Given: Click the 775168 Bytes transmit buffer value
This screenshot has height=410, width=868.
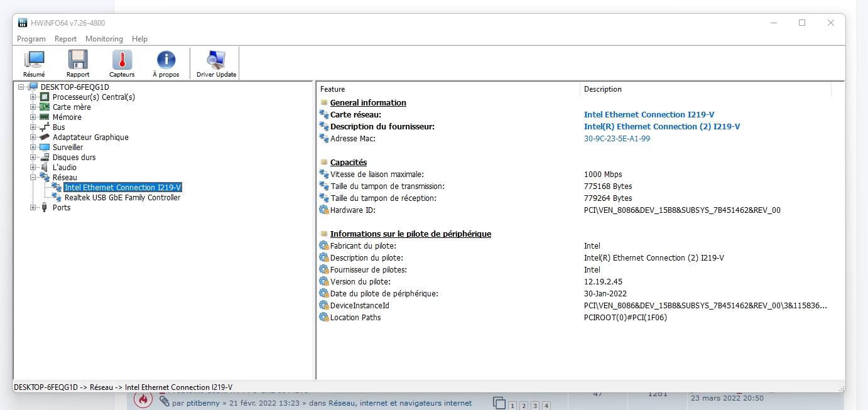Looking at the screenshot, I should click(x=608, y=186).
